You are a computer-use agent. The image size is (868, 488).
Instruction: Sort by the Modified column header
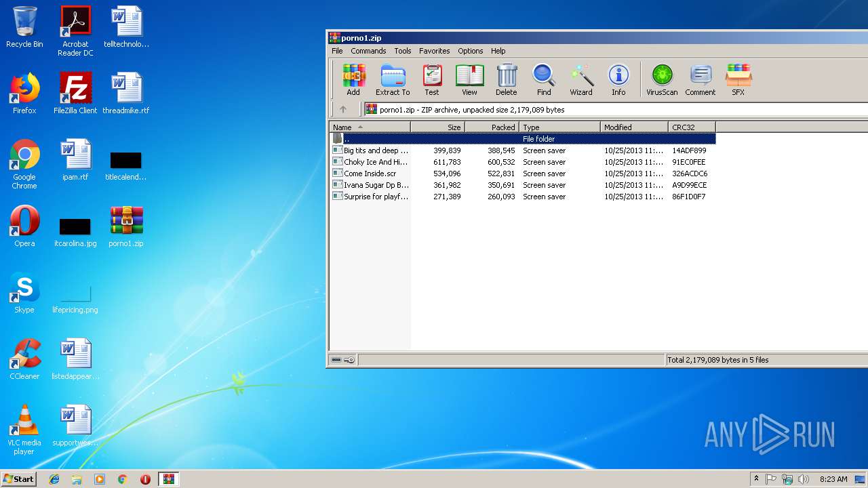635,127
